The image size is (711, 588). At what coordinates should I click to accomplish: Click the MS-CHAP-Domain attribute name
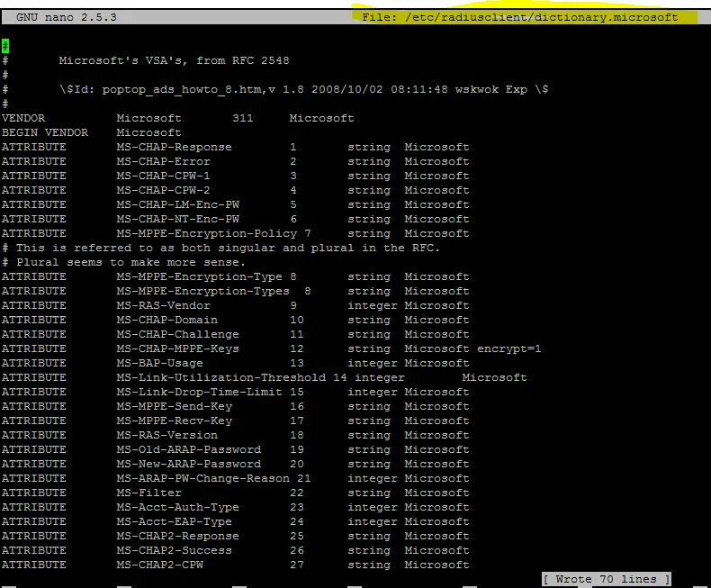tap(166, 320)
